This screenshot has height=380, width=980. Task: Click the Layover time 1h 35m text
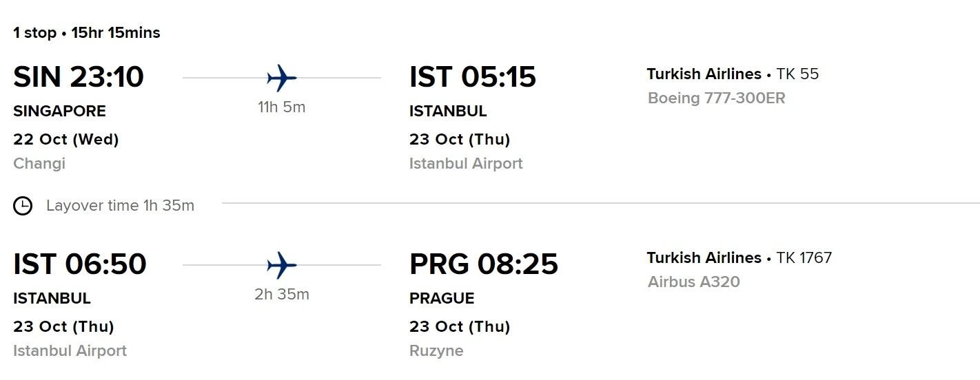[x=121, y=206]
